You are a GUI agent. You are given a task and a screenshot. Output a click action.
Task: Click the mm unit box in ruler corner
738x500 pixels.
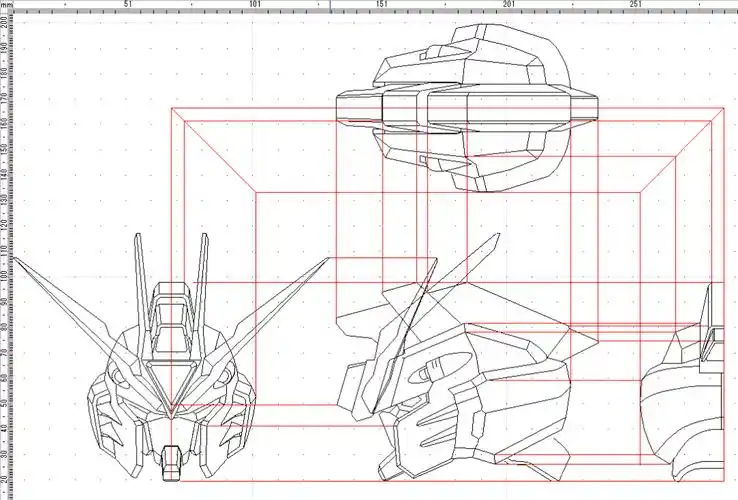[x=6, y=5]
